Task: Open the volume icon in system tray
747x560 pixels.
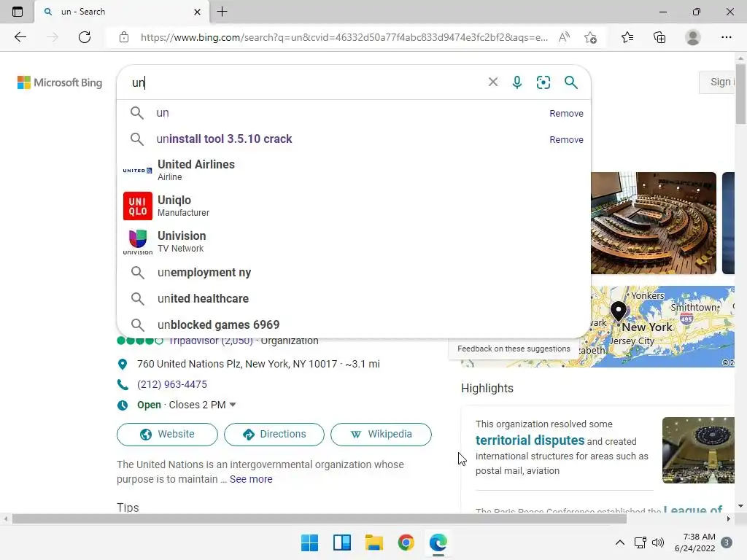Action: coord(658,542)
